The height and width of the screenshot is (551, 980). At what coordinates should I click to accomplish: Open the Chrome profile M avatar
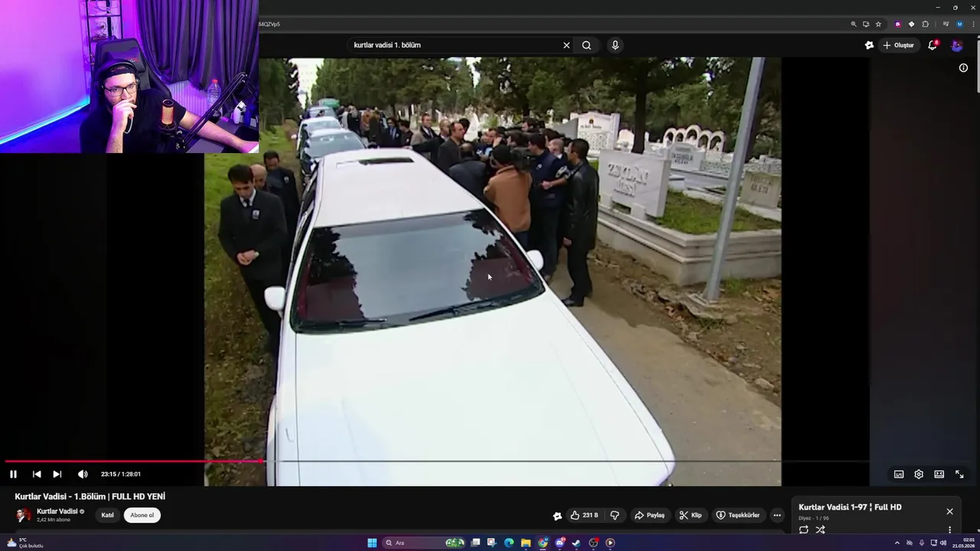coord(959,24)
